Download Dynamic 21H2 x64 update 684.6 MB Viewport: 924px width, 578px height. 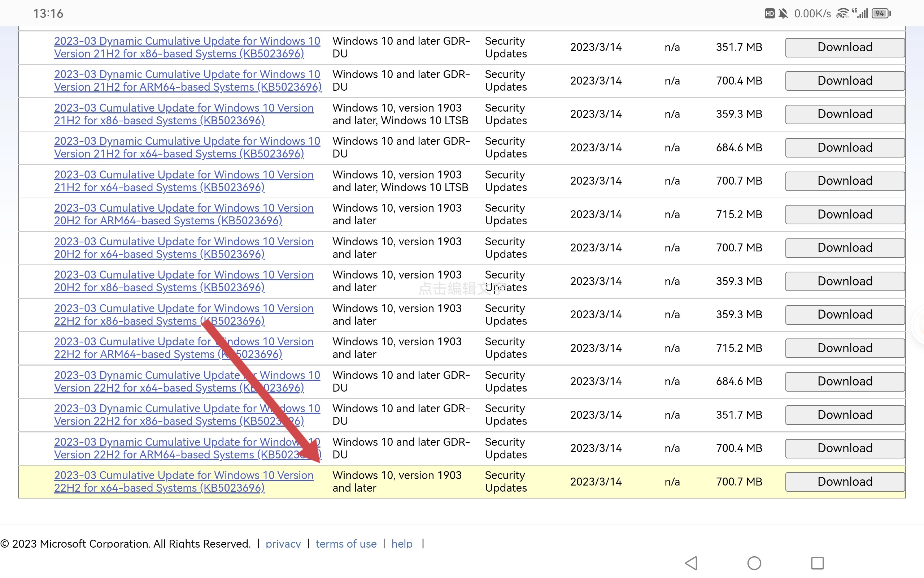pyautogui.click(x=845, y=147)
